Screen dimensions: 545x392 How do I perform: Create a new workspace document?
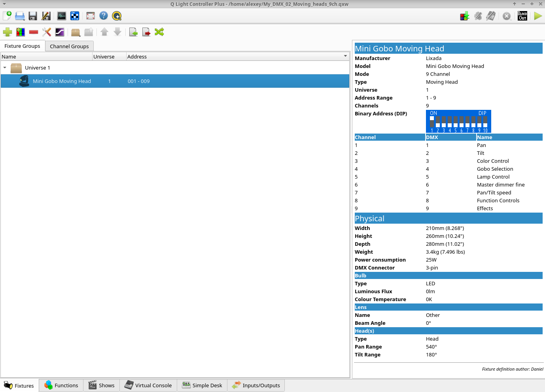[x=7, y=16]
